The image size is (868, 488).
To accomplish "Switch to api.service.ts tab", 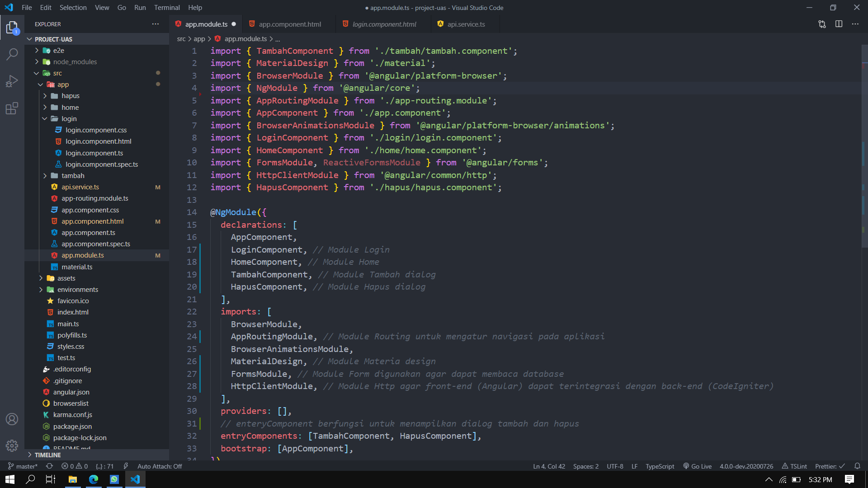I will 466,24.
